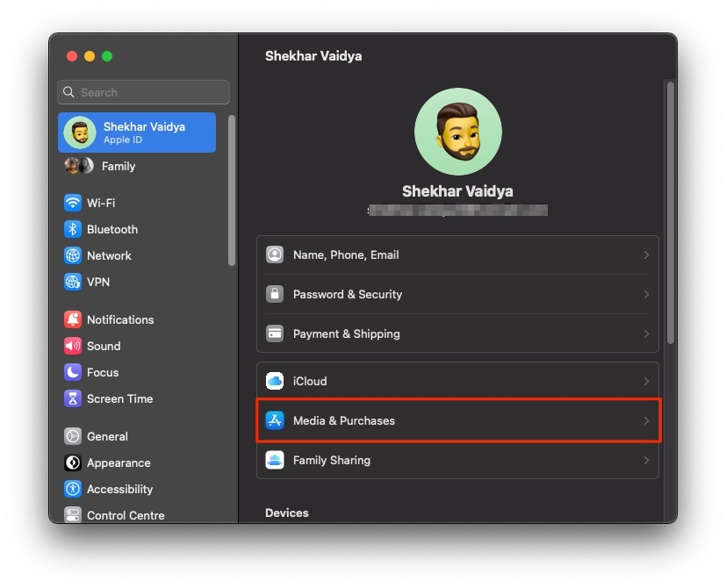Click the Family avatars icon in sidebar
Image resolution: width=726 pixels, height=588 pixels.
(79, 166)
